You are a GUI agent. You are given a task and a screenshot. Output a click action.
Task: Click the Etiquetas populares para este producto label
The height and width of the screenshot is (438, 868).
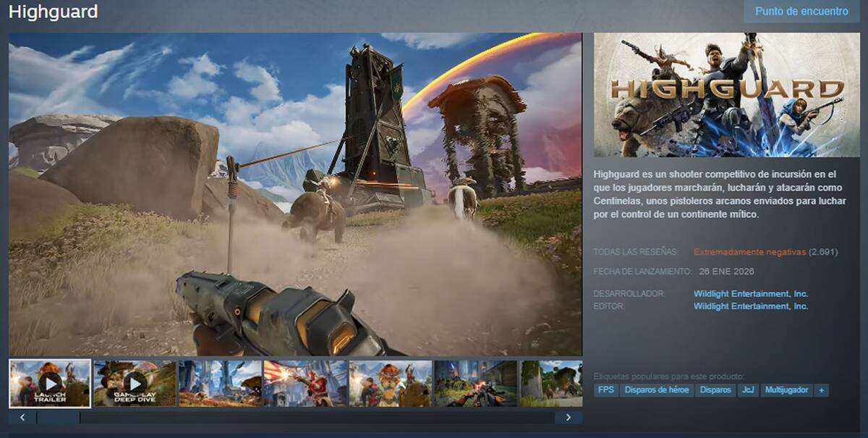[669, 376]
